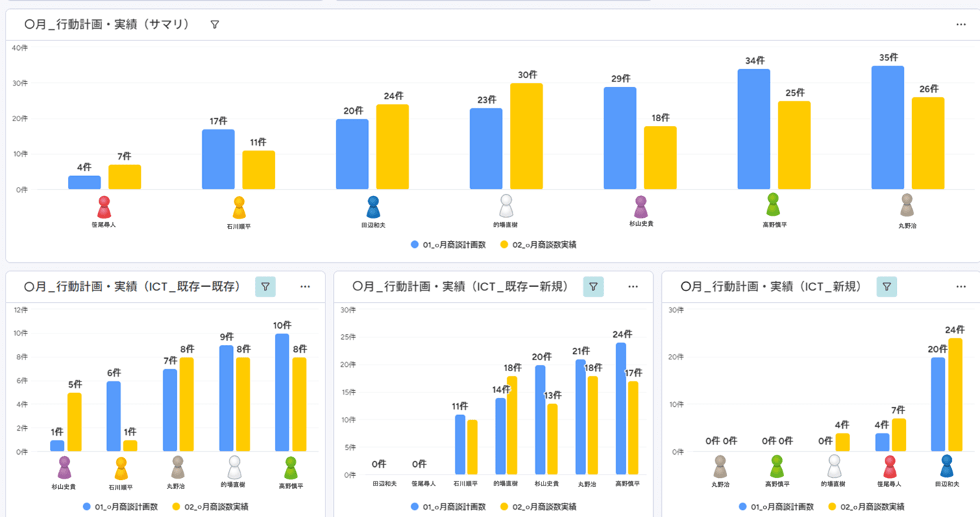The image size is (980, 517).
Task: Click yellow 30件 bar for 的場直樹 in サマリ
Action: (x=526, y=136)
